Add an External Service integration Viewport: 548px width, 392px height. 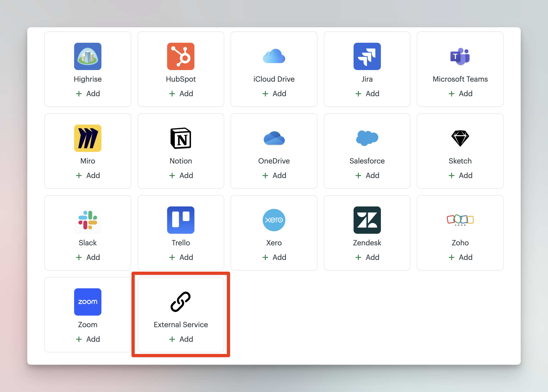pos(181,339)
